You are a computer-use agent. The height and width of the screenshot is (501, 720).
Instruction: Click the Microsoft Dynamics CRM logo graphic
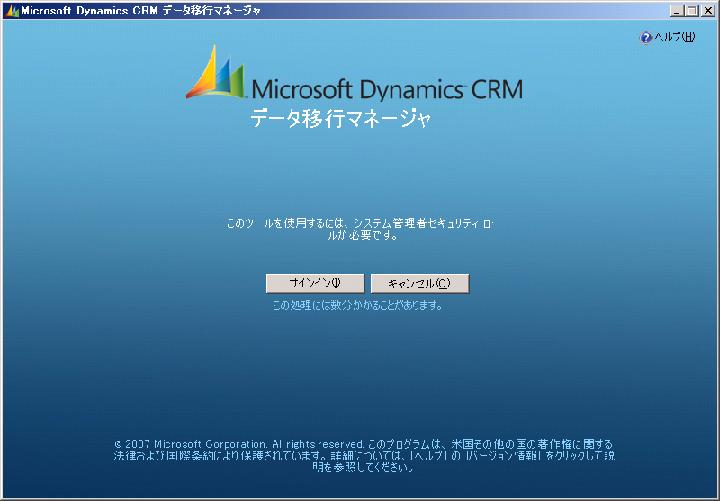354,72
